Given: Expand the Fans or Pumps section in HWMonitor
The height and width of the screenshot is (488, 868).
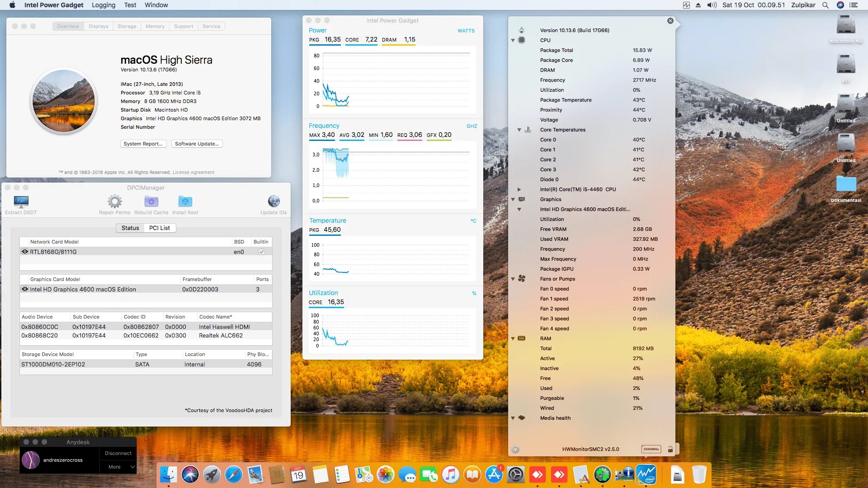Looking at the screenshot, I should tap(513, 278).
